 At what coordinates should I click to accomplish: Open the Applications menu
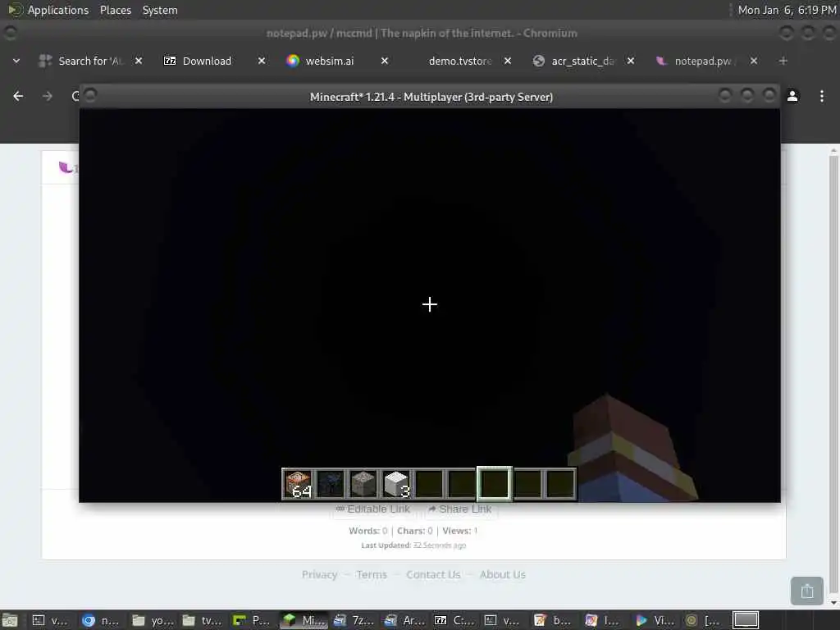48,10
